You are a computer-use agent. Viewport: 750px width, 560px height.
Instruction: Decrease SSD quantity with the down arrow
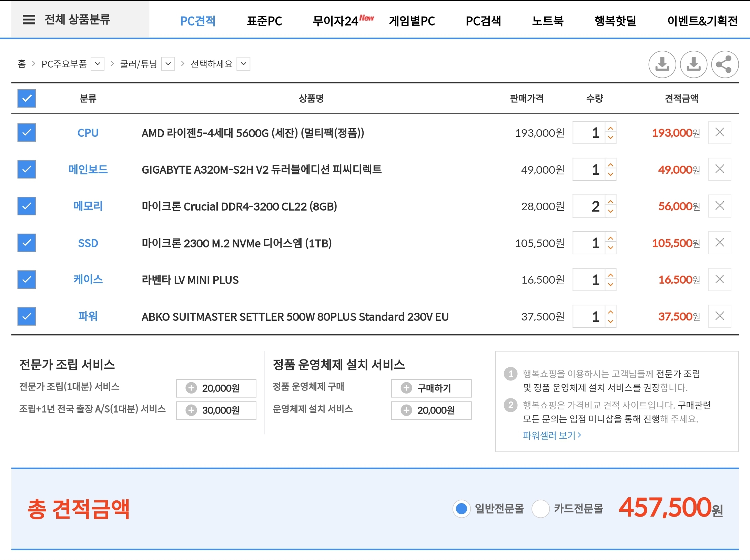pyautogui.click(x=611, y=248)
